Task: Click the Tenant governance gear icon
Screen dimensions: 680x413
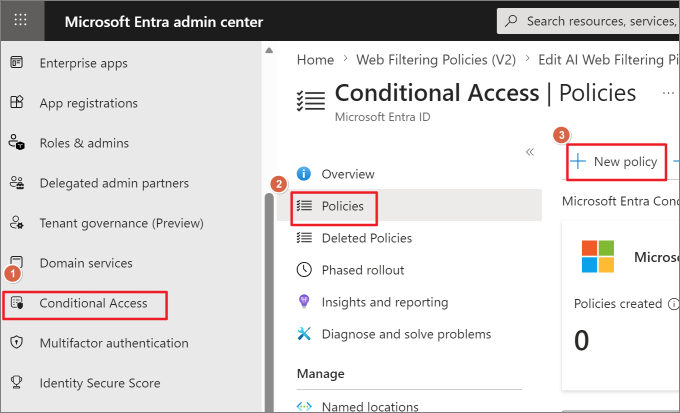Action: (x=17, y=223)
